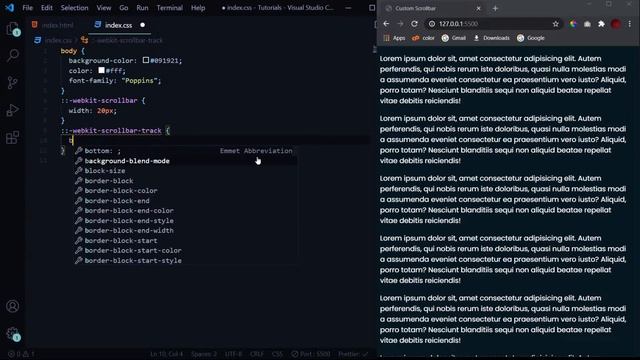Open the Go menu

point(124,8)
